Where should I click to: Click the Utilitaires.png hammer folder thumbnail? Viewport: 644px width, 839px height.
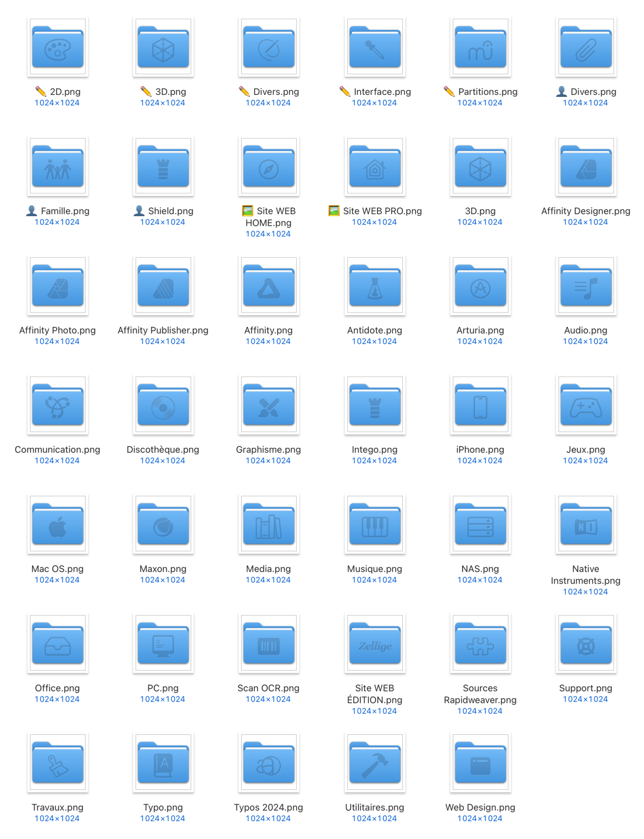coord(375,763)
